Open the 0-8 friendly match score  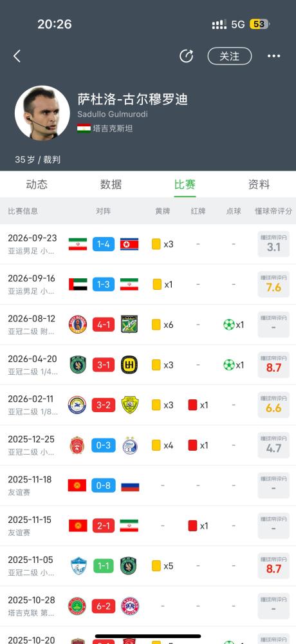(x=104, y=486)
